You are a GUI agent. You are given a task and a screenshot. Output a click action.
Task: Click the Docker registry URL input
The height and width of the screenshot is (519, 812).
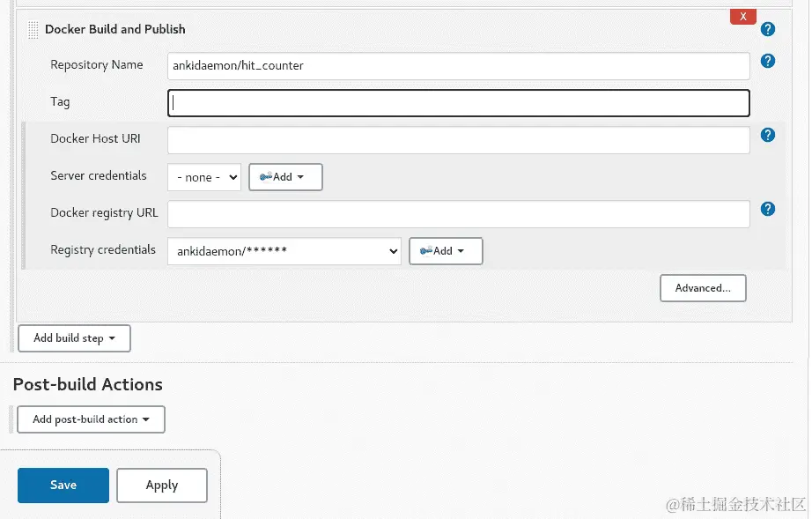pyautogui.click(x=458, y=214)
